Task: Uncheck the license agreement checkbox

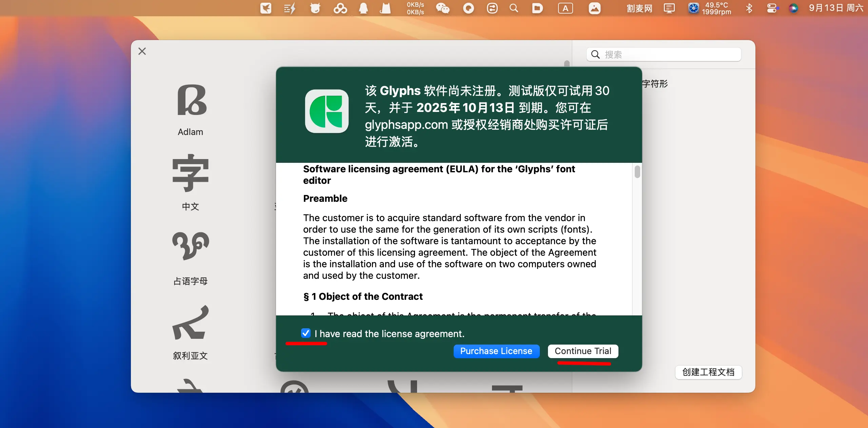Action: pyautogui.click(x=305, y=333)
